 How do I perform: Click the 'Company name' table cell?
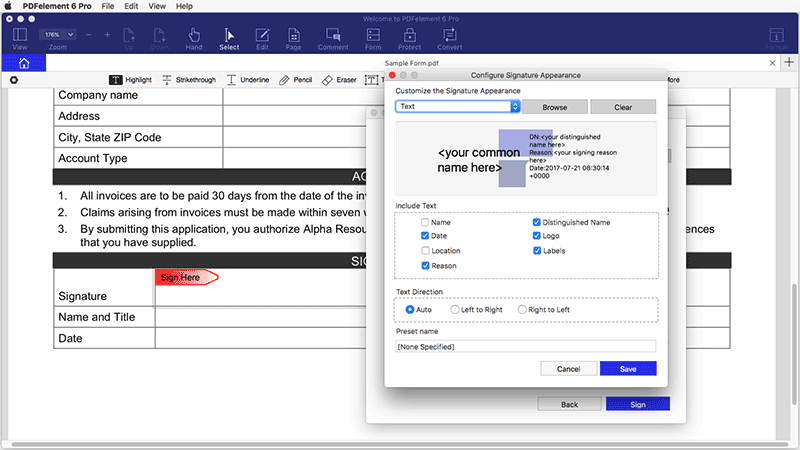click(x=138, y=95)
